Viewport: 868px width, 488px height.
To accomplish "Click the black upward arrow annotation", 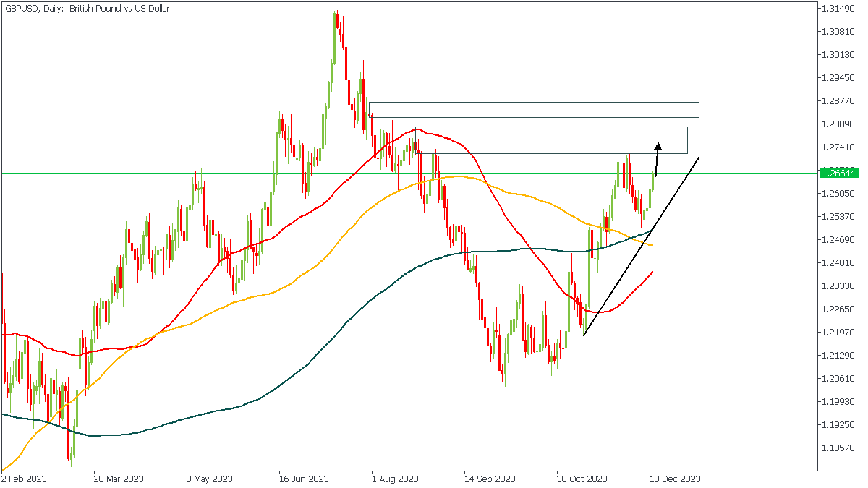I will click(658, 159).
